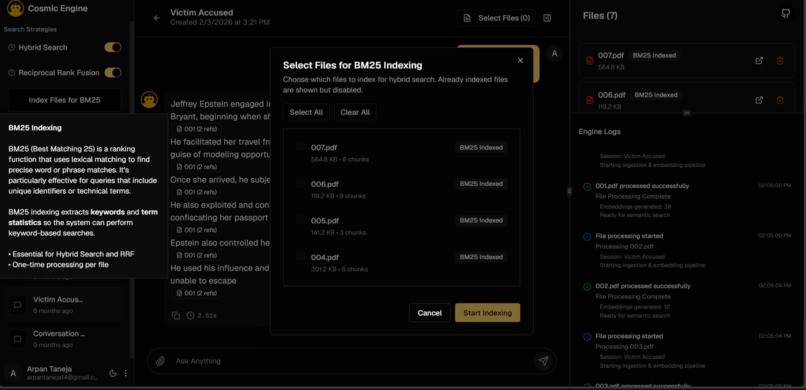Open the Conversation ... chat entry from 9 months ago
Screen dimensions: 806x390
66,339
